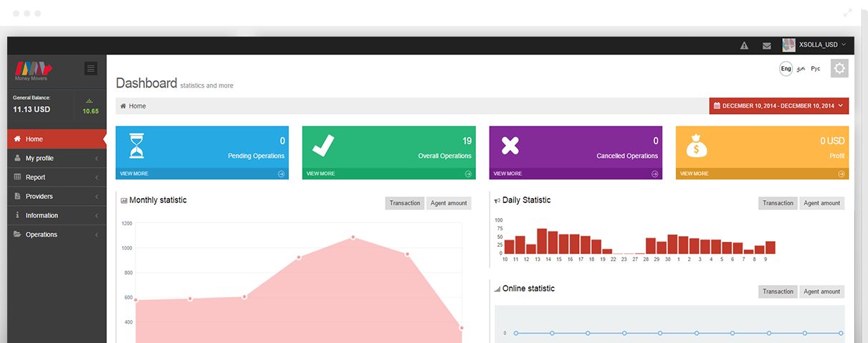Open the messages envelope icon
The width and height of the screenshot is (868, 343).
pos(767,45)
